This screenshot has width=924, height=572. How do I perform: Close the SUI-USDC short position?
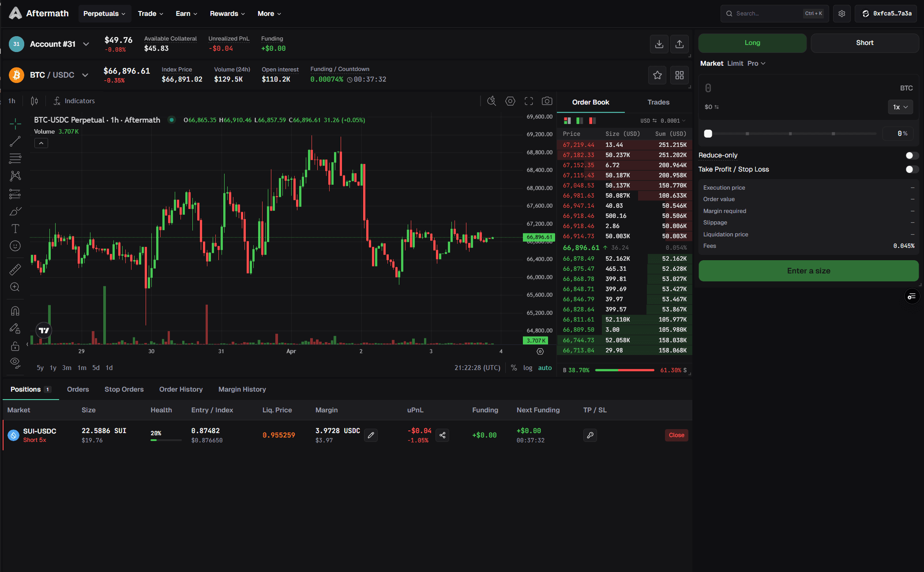(x=676, y=435)
